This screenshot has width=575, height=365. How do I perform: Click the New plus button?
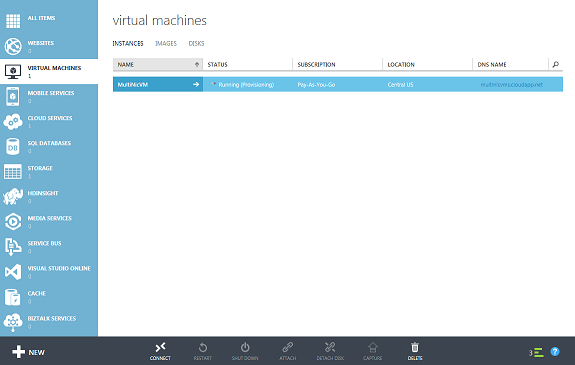28,352
